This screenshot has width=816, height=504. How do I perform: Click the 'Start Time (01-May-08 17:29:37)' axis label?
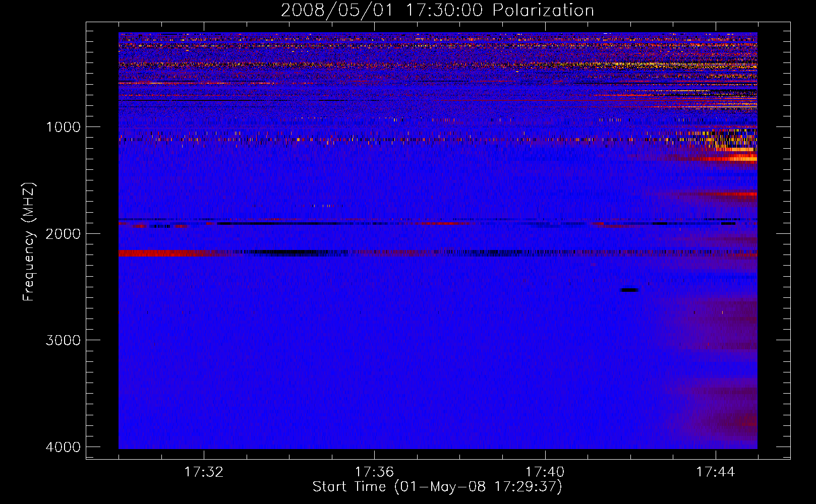point(437,487)
